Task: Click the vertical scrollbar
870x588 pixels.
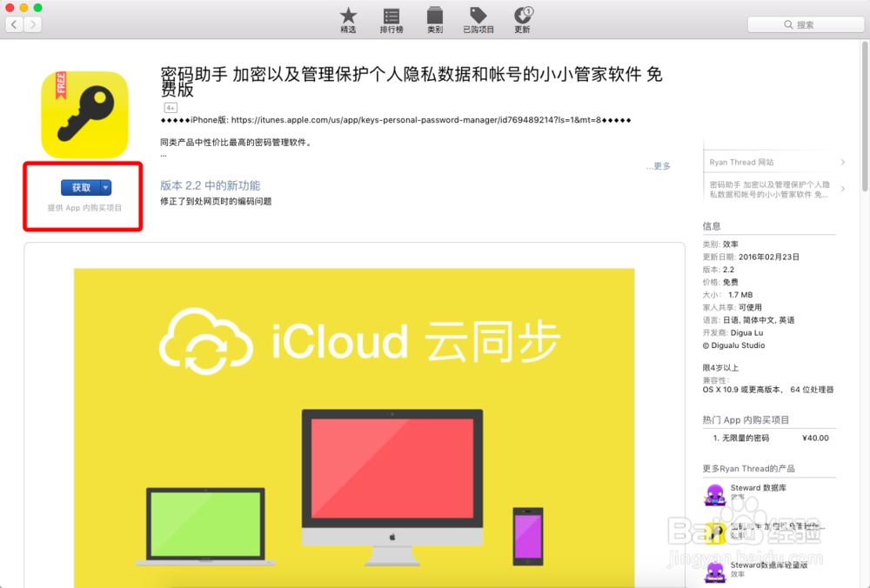Action: 865,117
